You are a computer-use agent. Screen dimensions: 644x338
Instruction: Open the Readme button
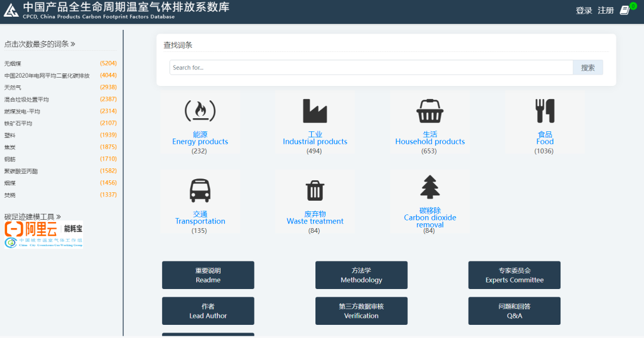pos(208,275)
